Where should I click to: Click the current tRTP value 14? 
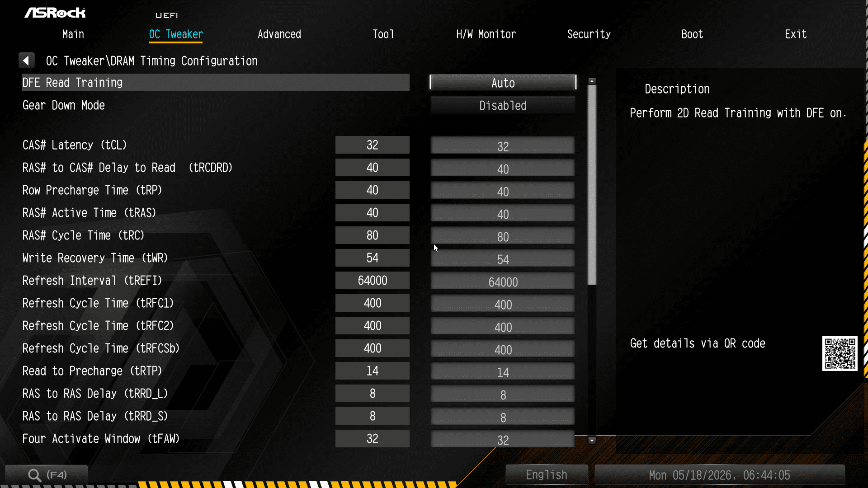click(x=373, y=371)
